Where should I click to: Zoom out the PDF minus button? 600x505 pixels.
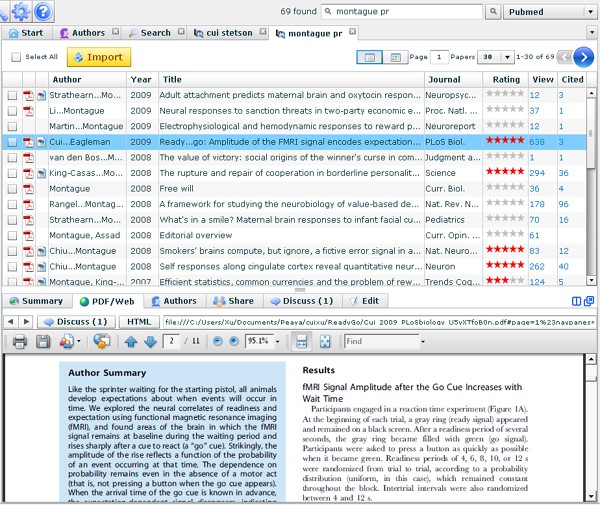click(217, 341)
